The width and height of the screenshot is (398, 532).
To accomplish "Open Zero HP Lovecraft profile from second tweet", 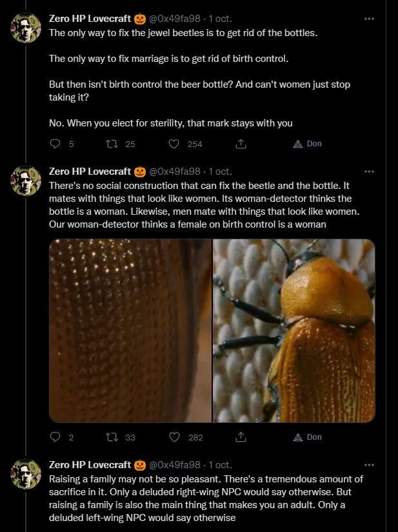I will (90, 172).
